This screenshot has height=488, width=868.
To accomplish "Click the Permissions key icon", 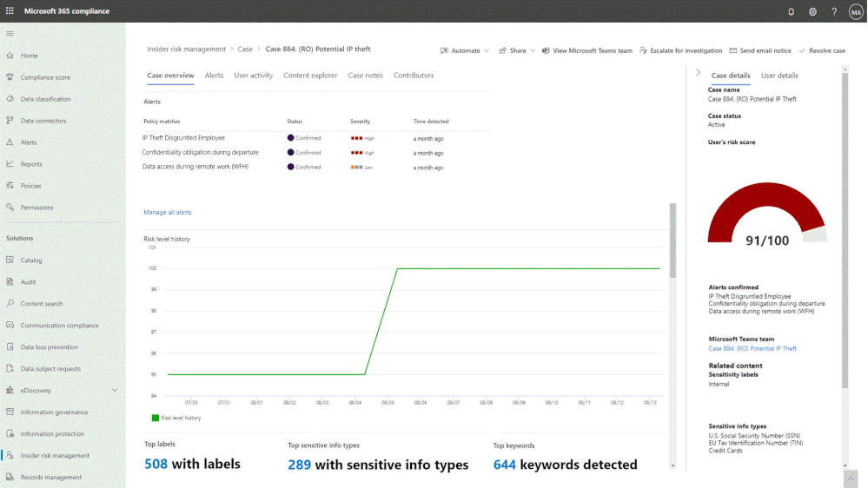I will pos(10,207).
